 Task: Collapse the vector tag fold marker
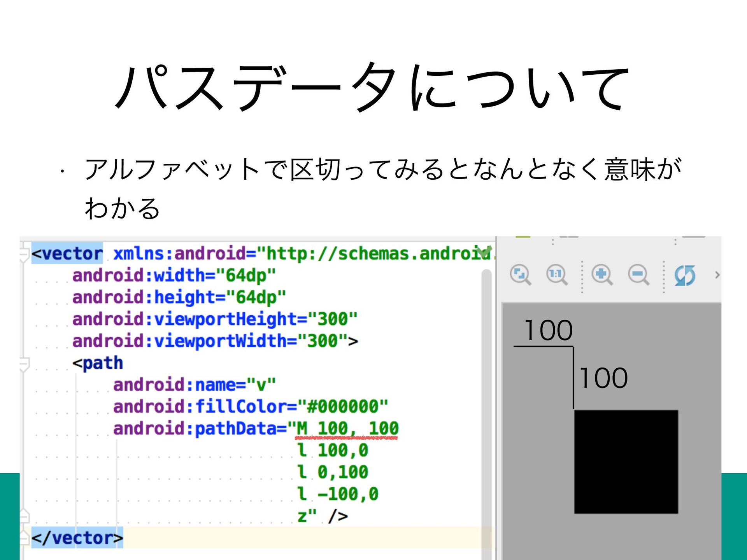pos(24,254)
